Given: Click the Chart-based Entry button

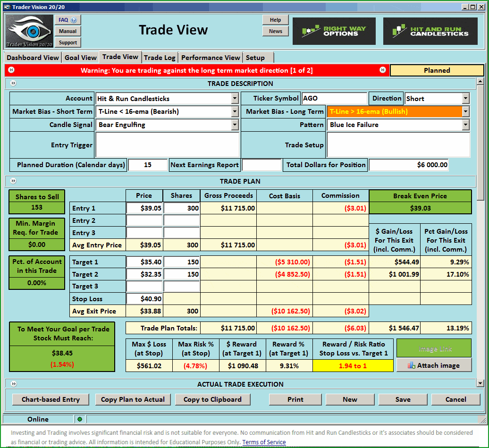Looking at the screenshot, I should pyautogui.click(x=51, y=399).
